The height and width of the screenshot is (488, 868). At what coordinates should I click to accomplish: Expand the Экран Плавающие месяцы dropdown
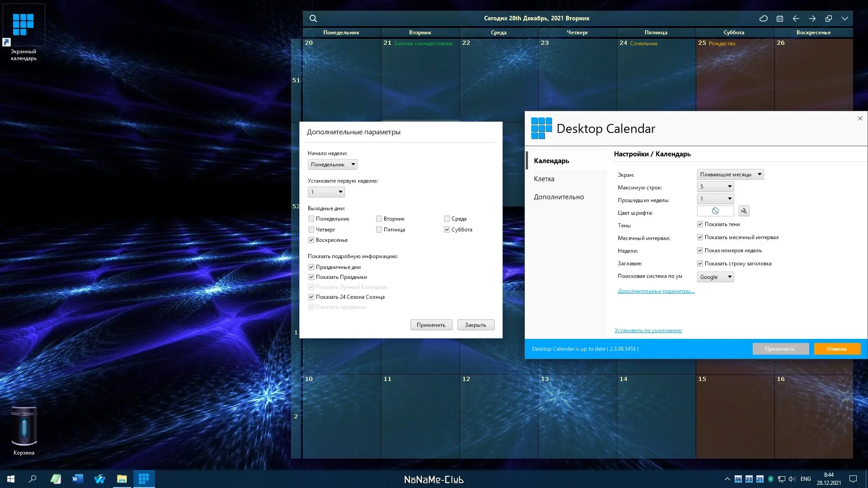point(730,174)
